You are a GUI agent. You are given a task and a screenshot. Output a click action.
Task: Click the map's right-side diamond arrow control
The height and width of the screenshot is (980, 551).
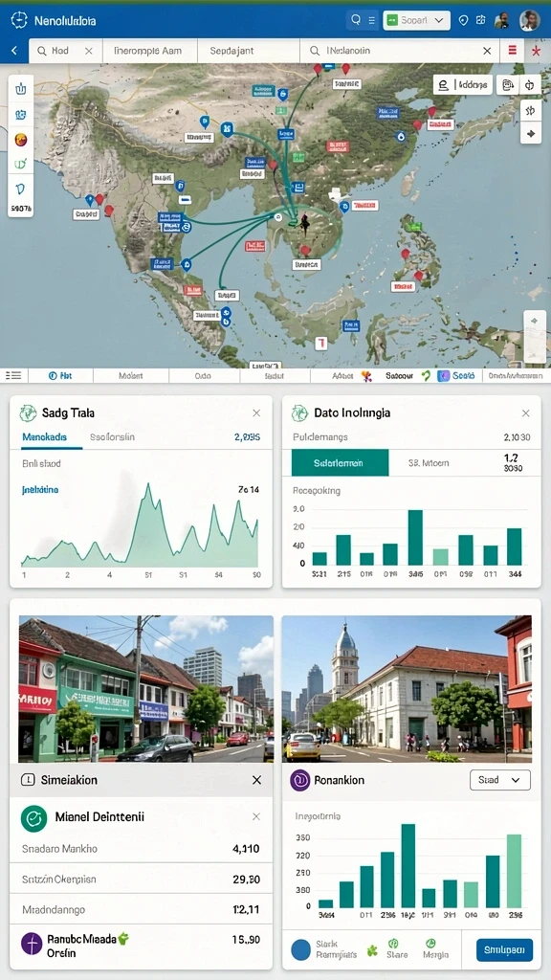530,133
